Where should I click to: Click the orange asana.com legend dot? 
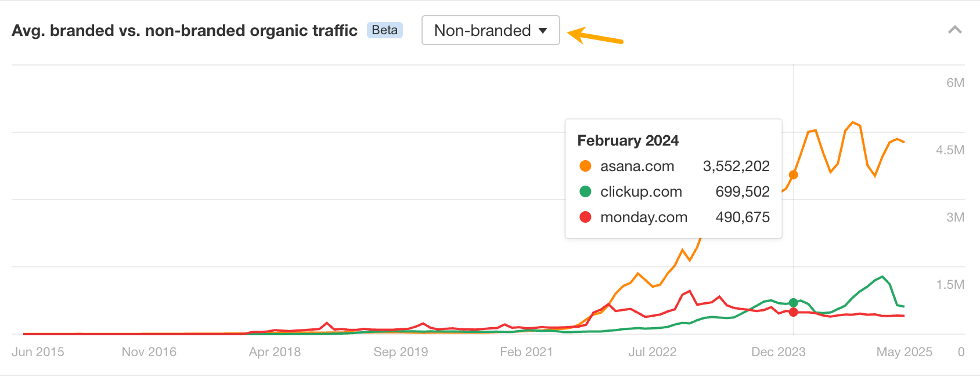(586, 166)
